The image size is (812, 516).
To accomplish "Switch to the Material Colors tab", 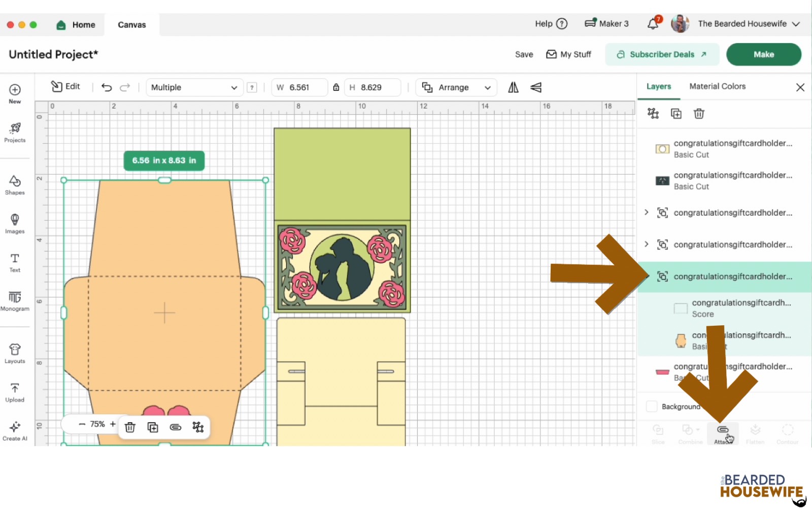I will (x=717, y=86).
